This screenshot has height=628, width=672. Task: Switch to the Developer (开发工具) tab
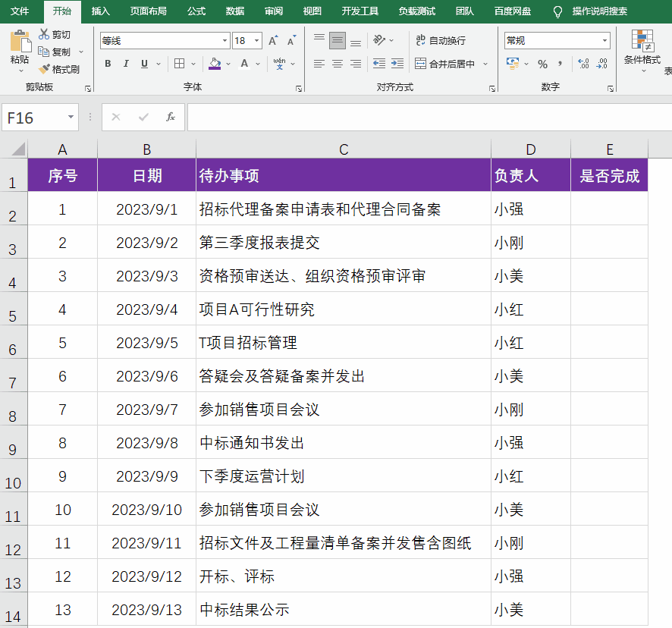360,11
